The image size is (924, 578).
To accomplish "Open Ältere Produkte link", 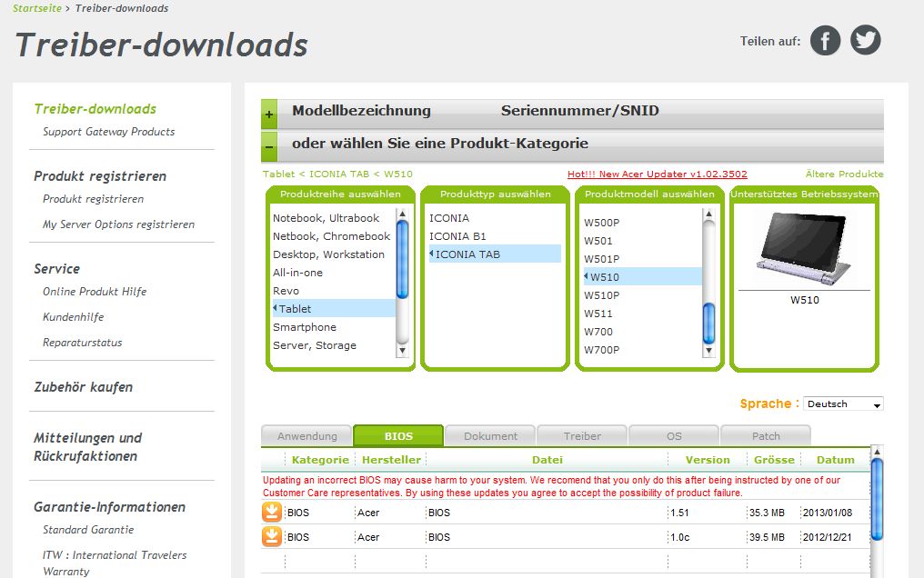I will click(845, 174).
